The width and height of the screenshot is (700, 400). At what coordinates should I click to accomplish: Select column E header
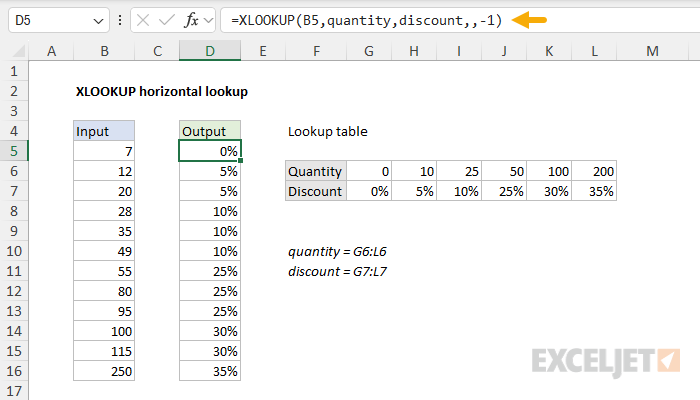click(x=263, y=51)
